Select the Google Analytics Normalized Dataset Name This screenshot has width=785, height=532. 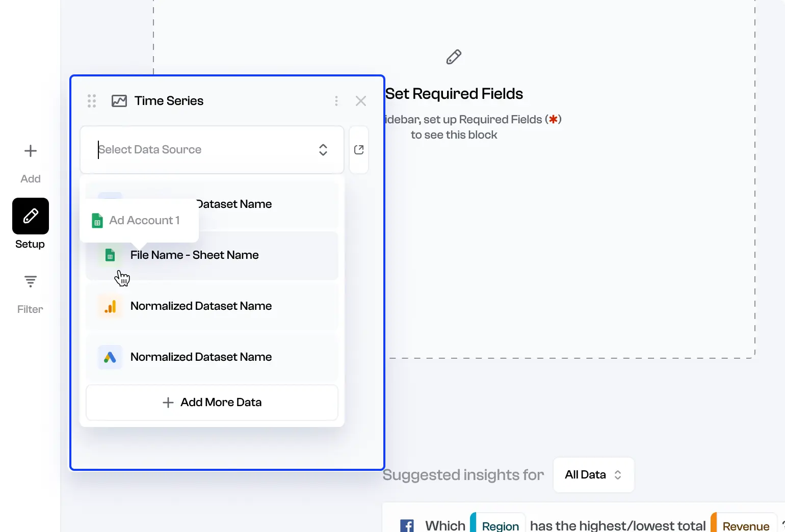(x=201, y=306)
